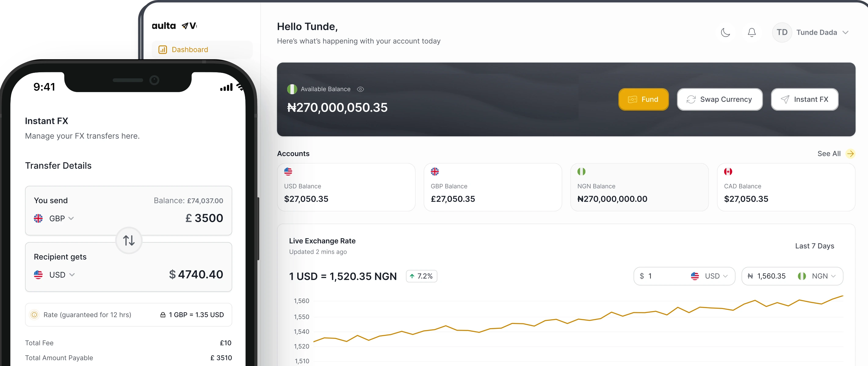Image resolution: width=868 pixels, height=366 pixels.
Task: Click the 7.2% rate change badge
Action: point(421,276)
